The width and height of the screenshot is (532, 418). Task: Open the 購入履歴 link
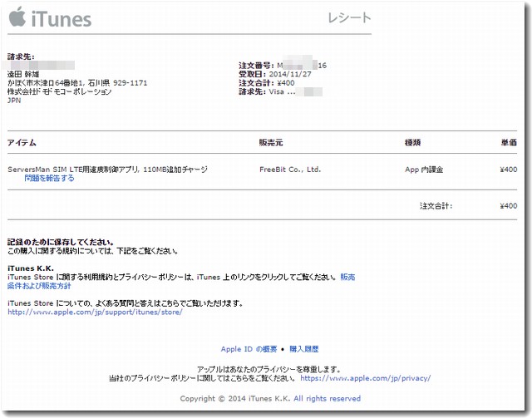click(x=304, y=349)
